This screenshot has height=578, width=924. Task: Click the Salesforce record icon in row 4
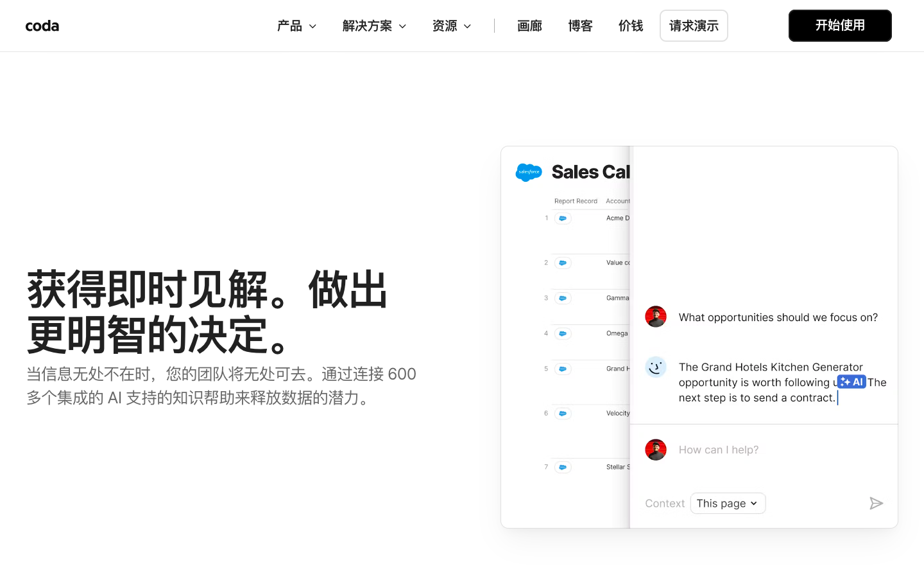click(x=563, y=333)
